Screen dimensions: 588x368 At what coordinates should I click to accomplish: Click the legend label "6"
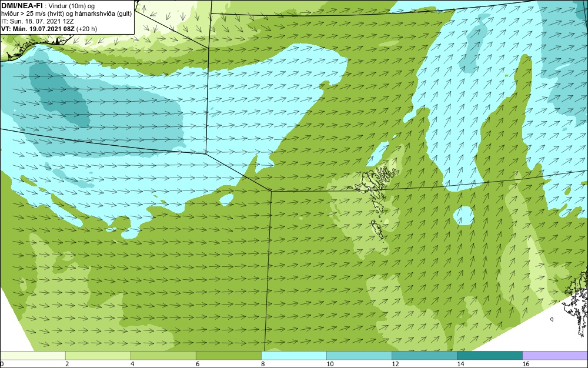point(197,364)
